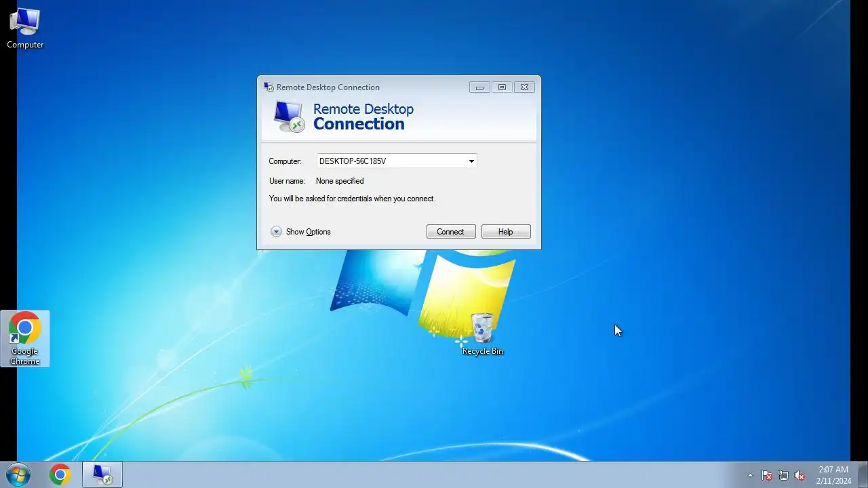This screenshot has height=488, width=868.
Task: Click the Remote Desktop Connection banner logo
Action: point(290,117)
